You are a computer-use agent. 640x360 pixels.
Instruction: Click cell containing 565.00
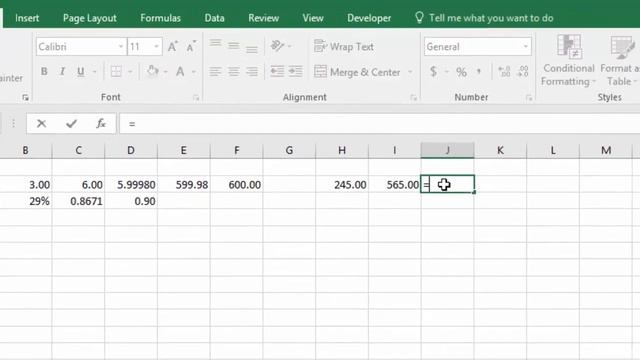point(395,184)
